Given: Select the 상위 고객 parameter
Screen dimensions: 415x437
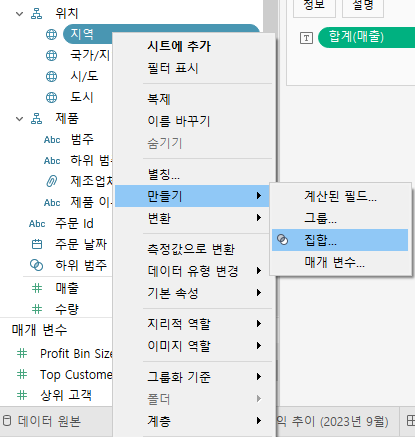Looking at the screenshot, I should (x=66, y=395).
